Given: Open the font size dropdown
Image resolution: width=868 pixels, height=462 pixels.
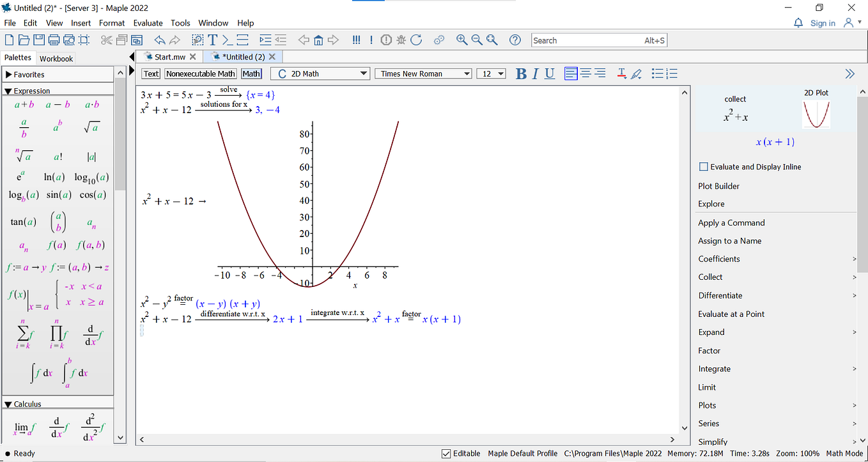Looking at the screenshot, I should tap(491, 73).
